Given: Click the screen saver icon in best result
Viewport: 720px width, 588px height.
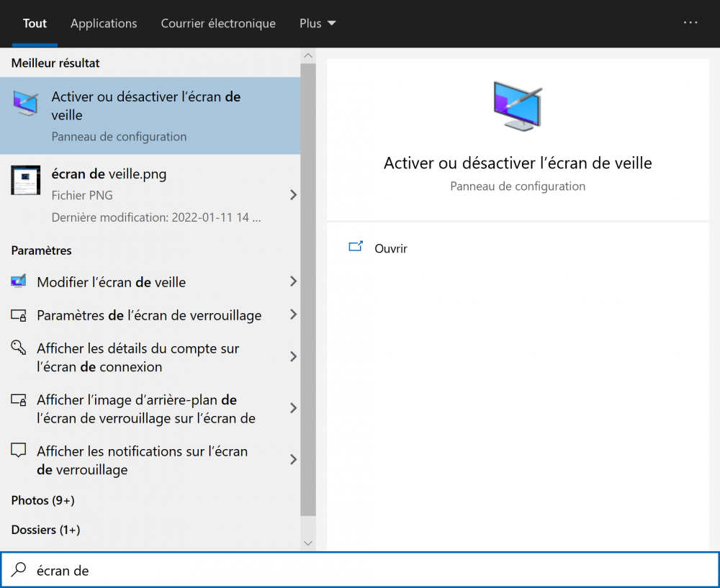Looking at the screenshot, I should [26, 105].
